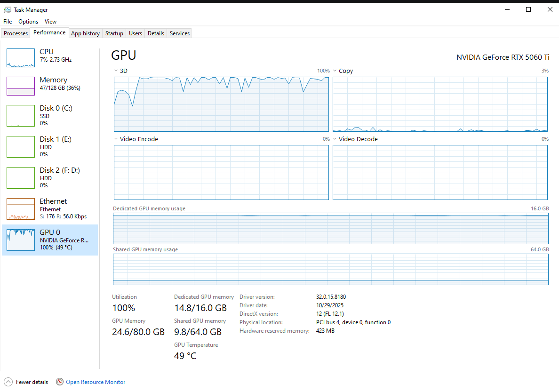The width and height of the screenshot is (559, 392).
Task: Click the Fewer details button label
Action: [x=32, y=382]
